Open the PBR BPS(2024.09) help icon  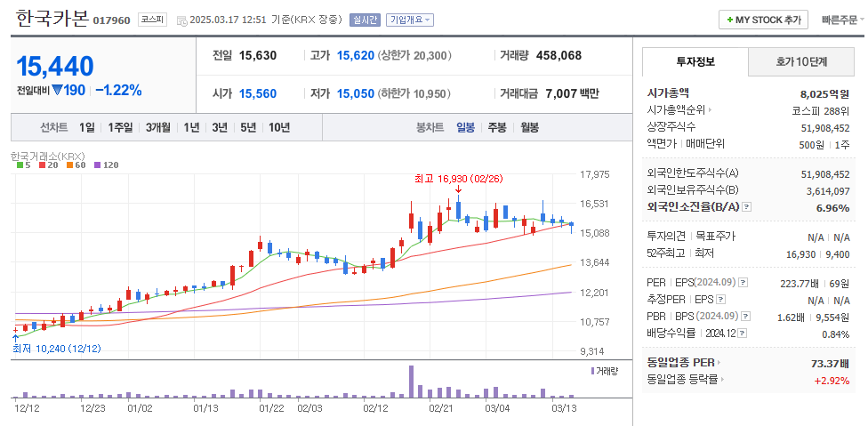[x=746, y=317]
